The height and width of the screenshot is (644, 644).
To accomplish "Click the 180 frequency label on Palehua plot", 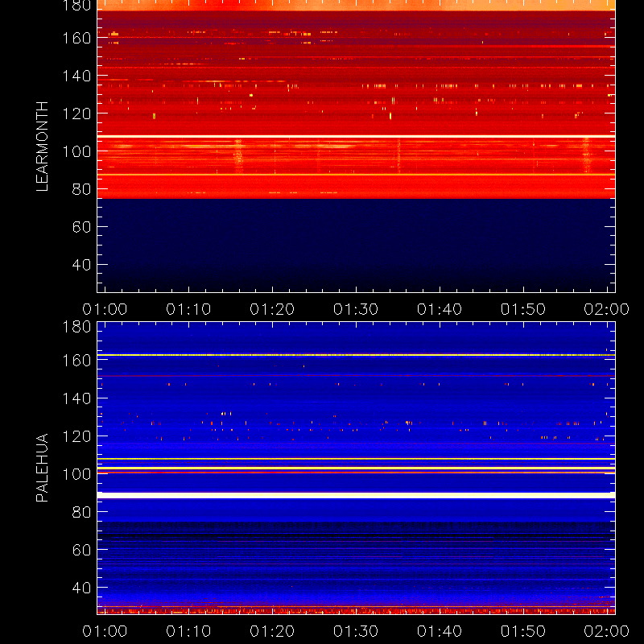I will tap(76, 327).
